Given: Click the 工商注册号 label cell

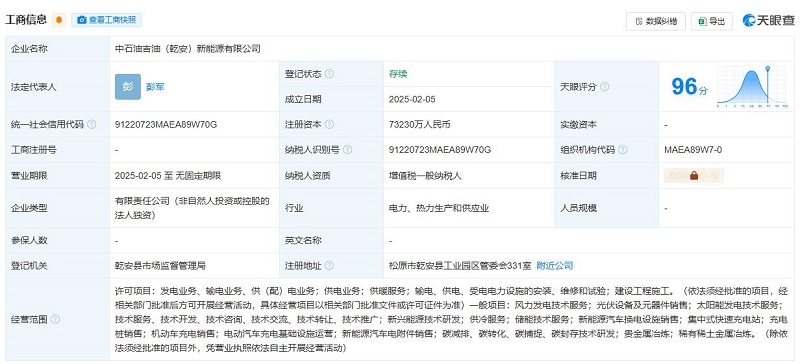Looking at the screenshot, I should [58, 150].
